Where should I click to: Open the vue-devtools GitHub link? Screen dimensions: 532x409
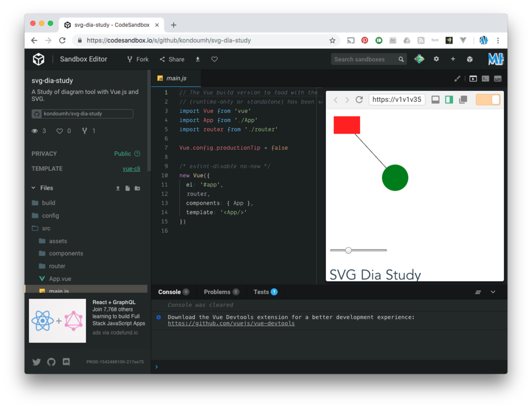click(231, 323)
